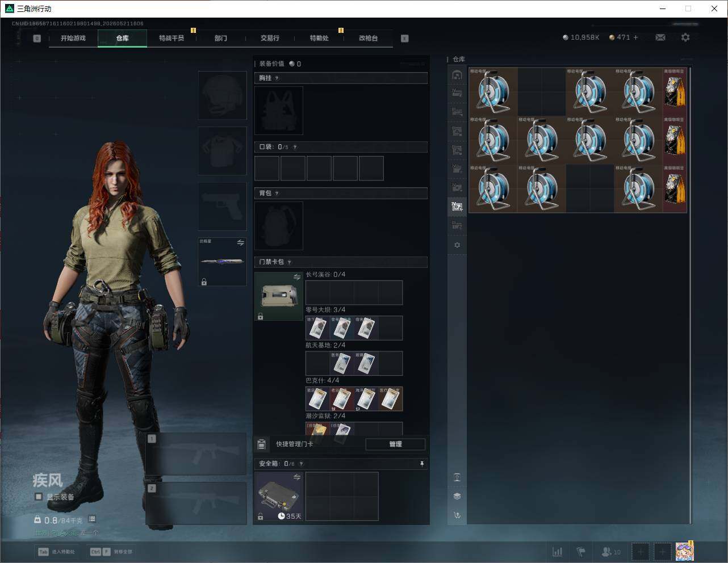
Task: Click last keycard in 巴克什 row
Action: 390,399
